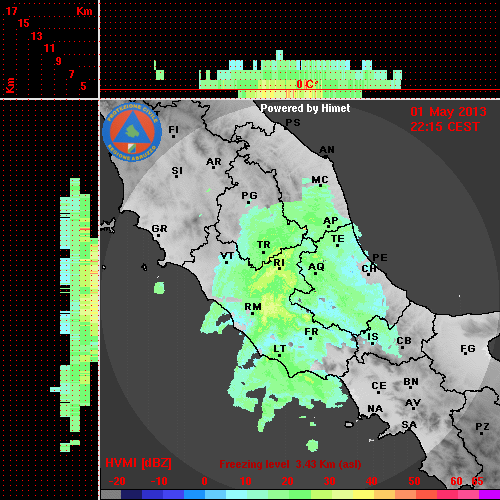Select the BN city label

click(x=411, y=381)
